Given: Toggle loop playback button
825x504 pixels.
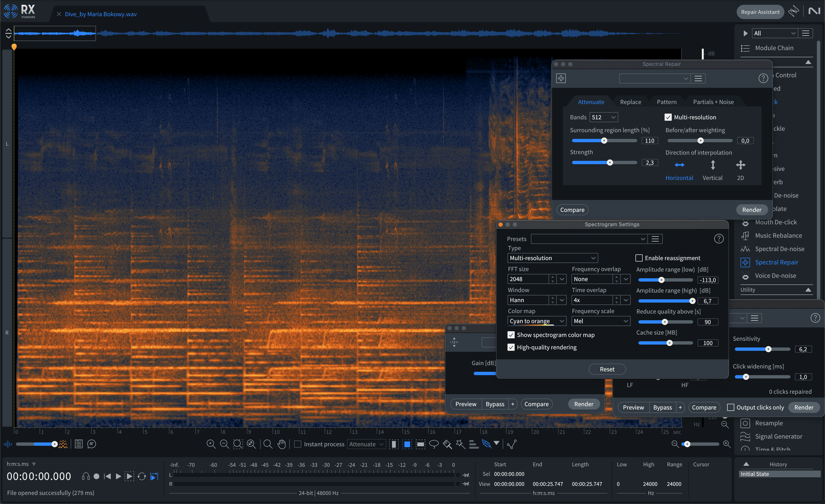Looking at the screenshot, I should 142,476.
